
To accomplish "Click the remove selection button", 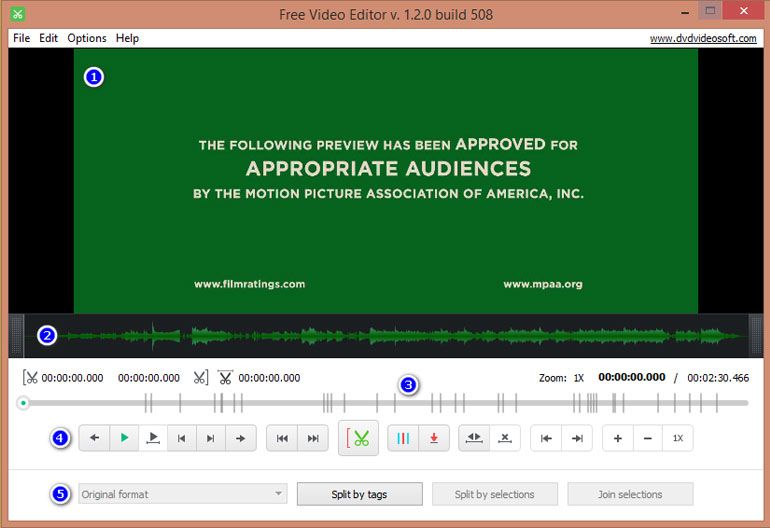I will tap(505, 438).
